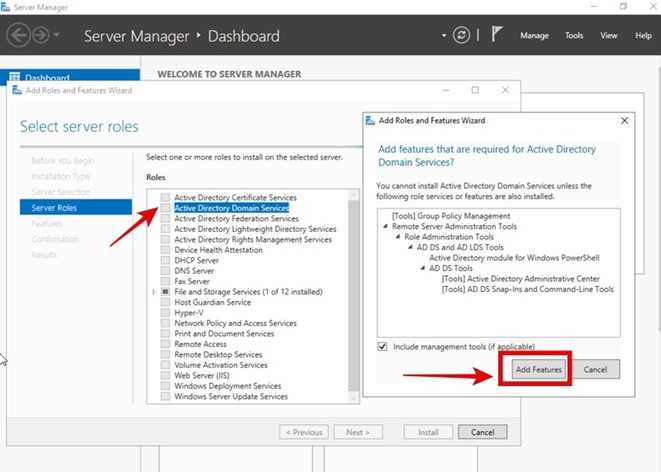This screenshot has height=472, width=661.
Task: Collapse Role Administration Tools node
Action: [x=398, y=237]
